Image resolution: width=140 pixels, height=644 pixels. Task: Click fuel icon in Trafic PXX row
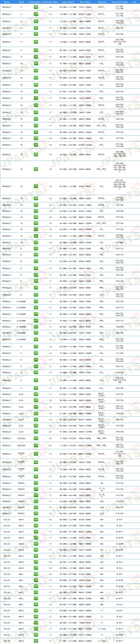coord(36,501)
